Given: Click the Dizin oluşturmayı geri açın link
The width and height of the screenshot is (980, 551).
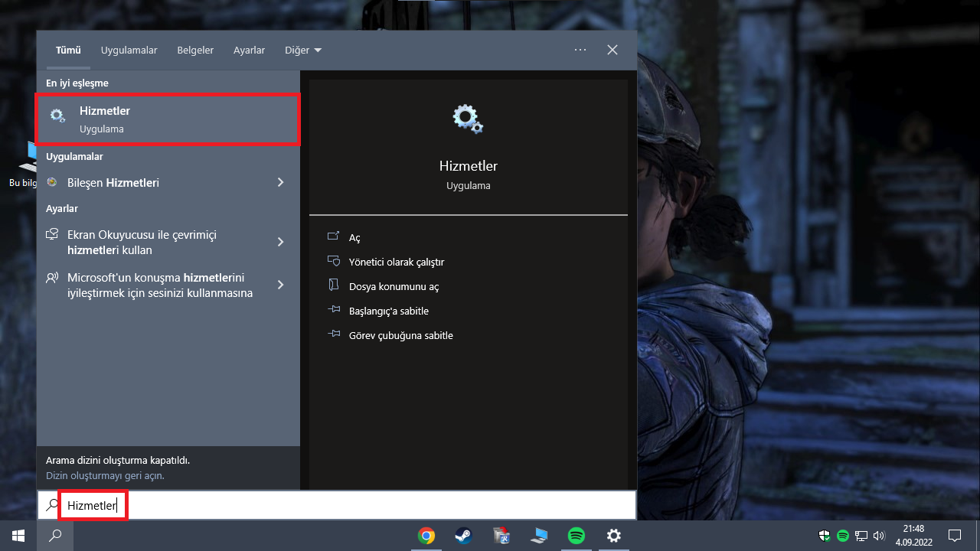Looking at the screenshot, I should pyautogui.click(x=105, y=475).
